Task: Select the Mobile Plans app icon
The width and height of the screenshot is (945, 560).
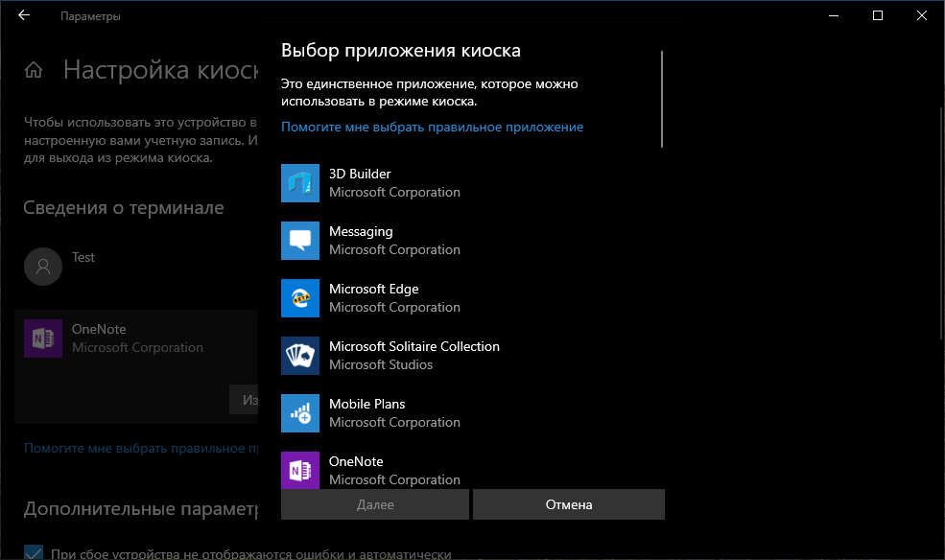Action: tap(298, 413)
